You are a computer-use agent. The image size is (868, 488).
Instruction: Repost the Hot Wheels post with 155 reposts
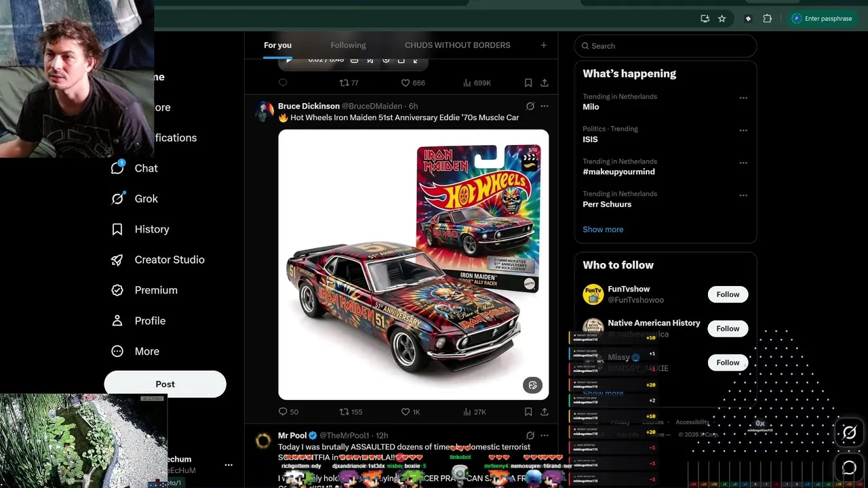click(x=351, y=411)
